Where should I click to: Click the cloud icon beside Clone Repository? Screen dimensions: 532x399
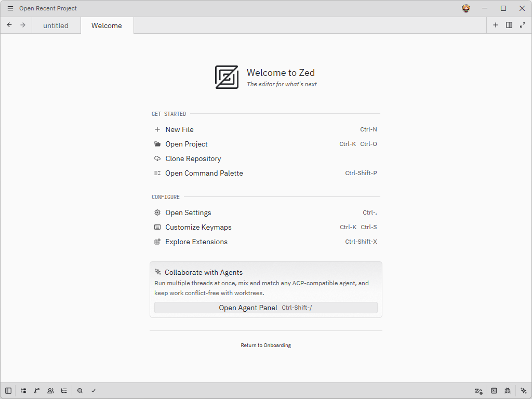pos(157,158)
